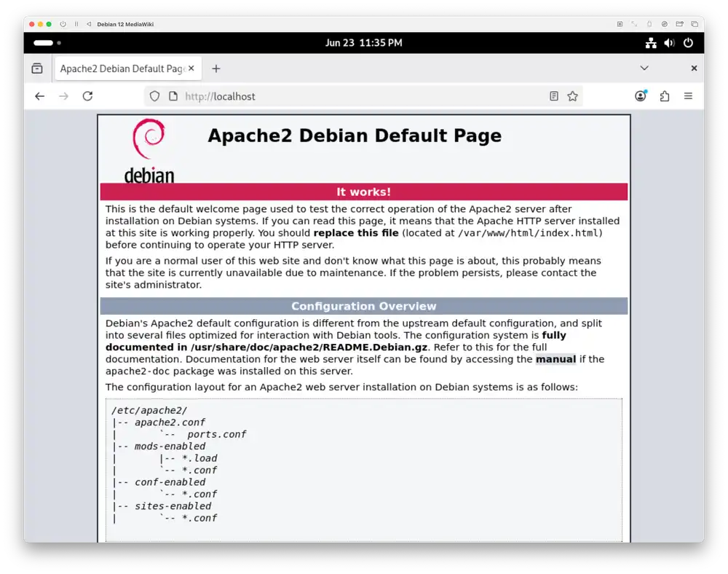
Task: Click the page info icon before URL
Action: [173, 96]
